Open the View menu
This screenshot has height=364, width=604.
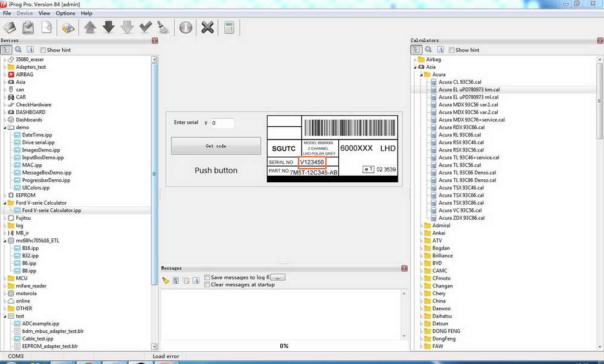click(44, 13)
